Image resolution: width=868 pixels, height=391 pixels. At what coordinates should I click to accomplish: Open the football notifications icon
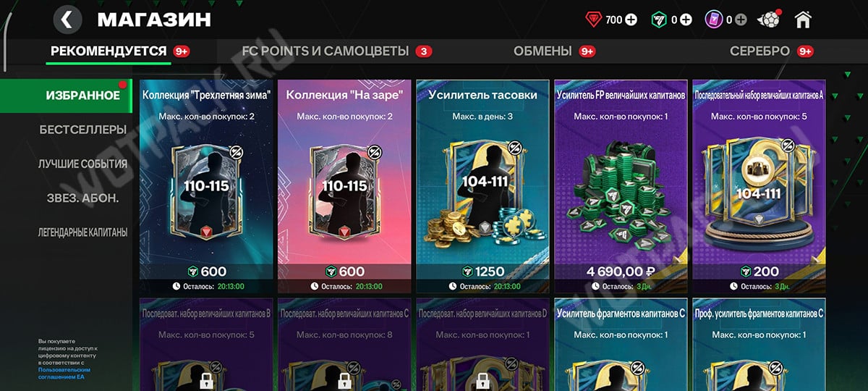pyautogui.click(x=767, y=20)
